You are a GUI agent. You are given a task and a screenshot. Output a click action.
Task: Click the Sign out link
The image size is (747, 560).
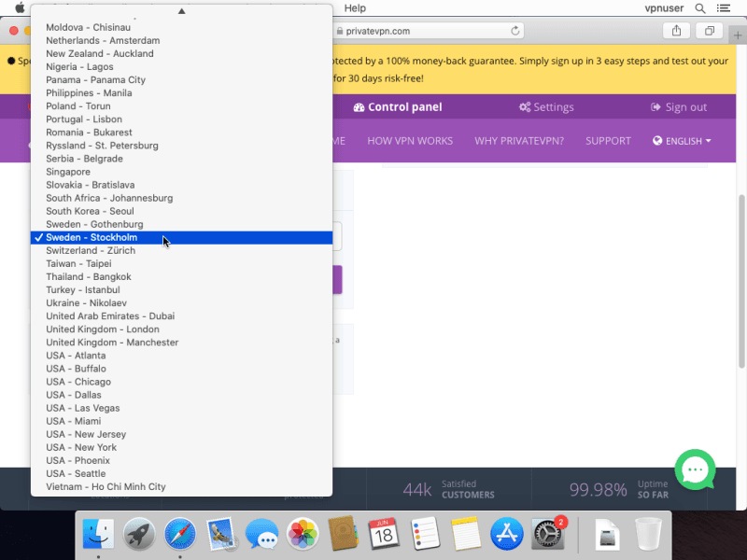[x=679, y=107]
